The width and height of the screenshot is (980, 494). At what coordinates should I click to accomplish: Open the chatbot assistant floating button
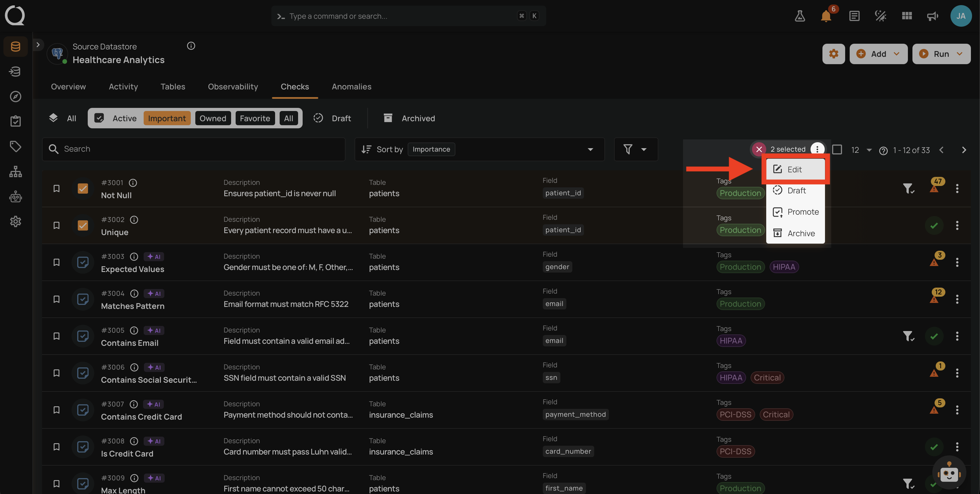point(949,473)
